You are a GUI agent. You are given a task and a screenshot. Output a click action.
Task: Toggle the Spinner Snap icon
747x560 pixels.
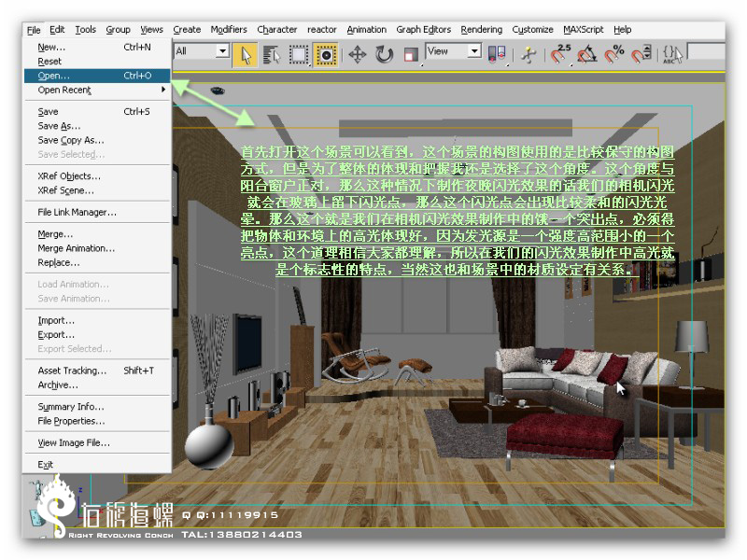[641, 54]
